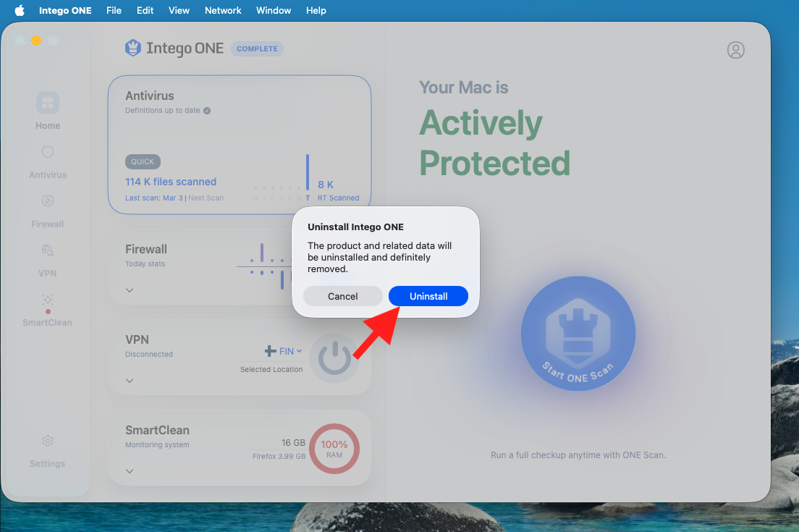The height and width of the screenshot is (532, 799).
Task: Click the '16 GB' memory value
Action: coord(294,443)
